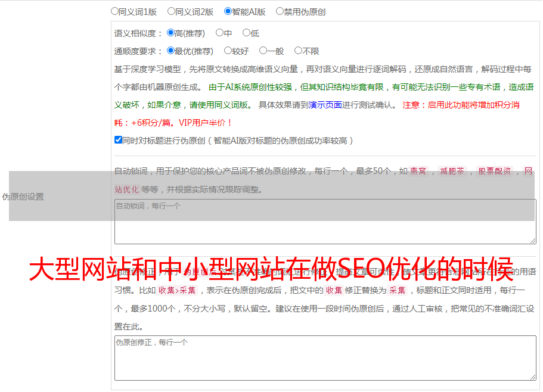Click the 减肥茶 example keyword tag
This screenshot has height=392, width=543.
(452, 171)
